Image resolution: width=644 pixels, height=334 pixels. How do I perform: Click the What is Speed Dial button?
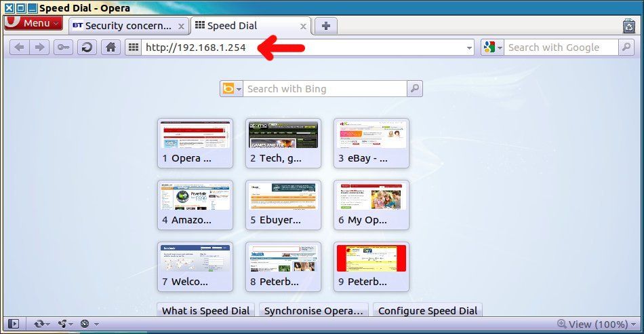click(205, 311)
